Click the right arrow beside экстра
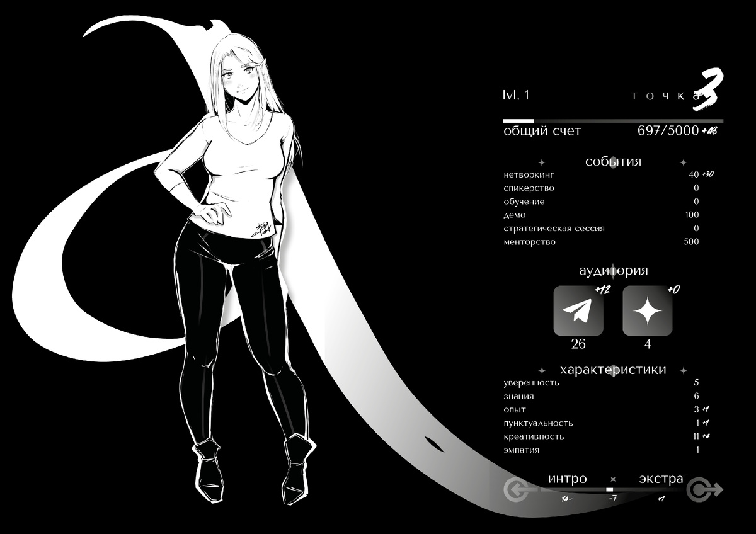 tap(704, 489)
